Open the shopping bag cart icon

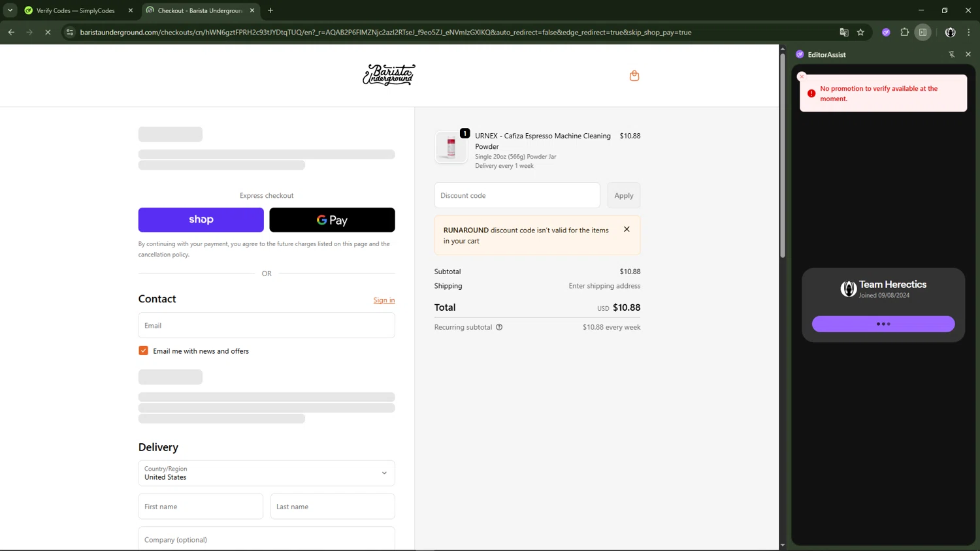point(634,76)
